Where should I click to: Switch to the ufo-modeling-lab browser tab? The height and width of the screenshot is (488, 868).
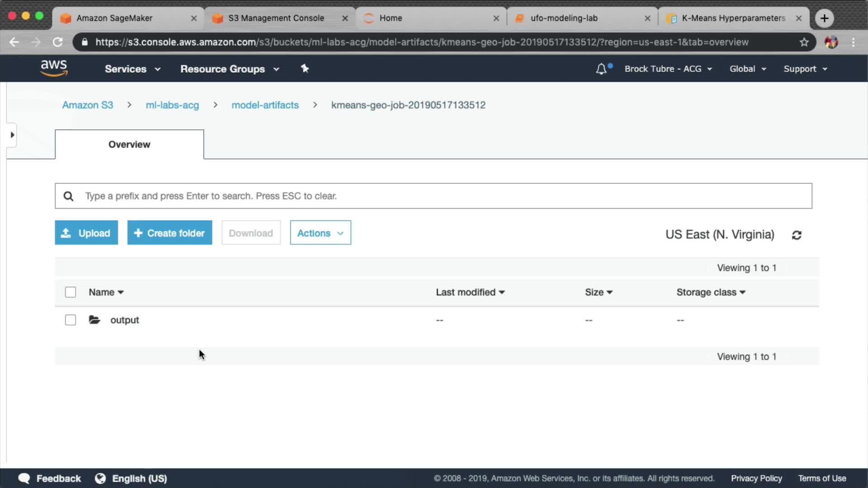564,18
